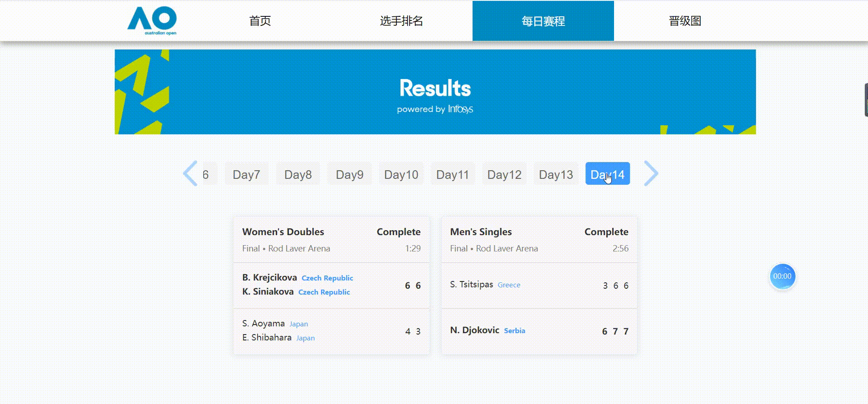This screenshot has height=404, width=868.
Task: Select the Day12 results tab
Action: pos(504,174)
